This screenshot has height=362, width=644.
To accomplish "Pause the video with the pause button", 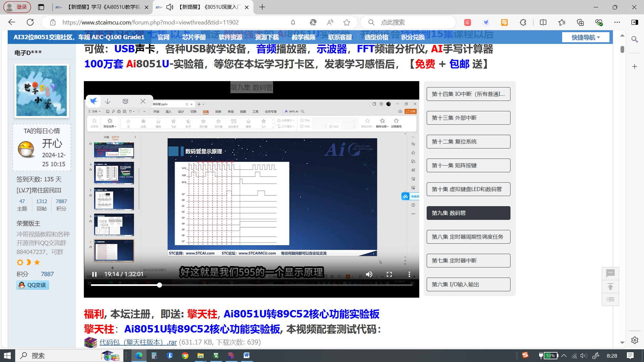I will click(95, 274).
